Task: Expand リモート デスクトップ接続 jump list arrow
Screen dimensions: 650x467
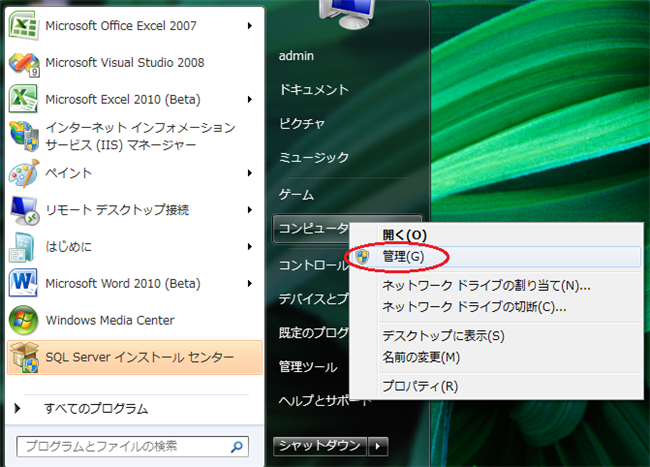Action: (x=250, y=210)
